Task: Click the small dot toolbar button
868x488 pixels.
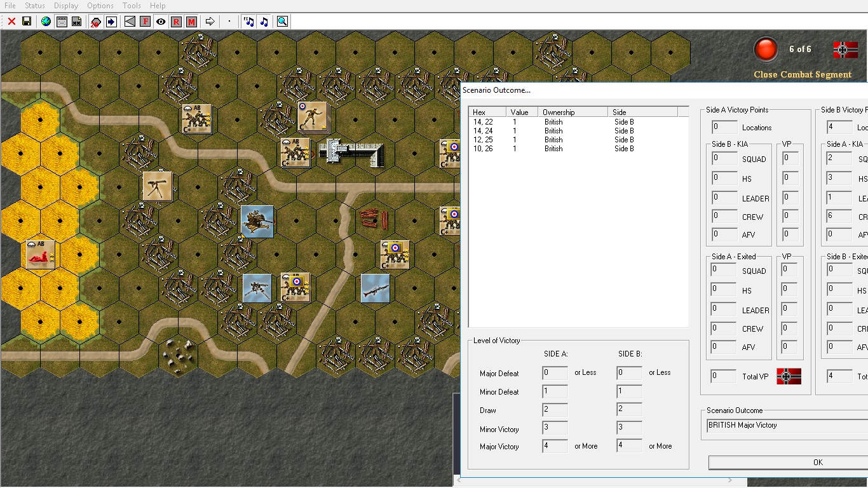Action: coord(229,22)
